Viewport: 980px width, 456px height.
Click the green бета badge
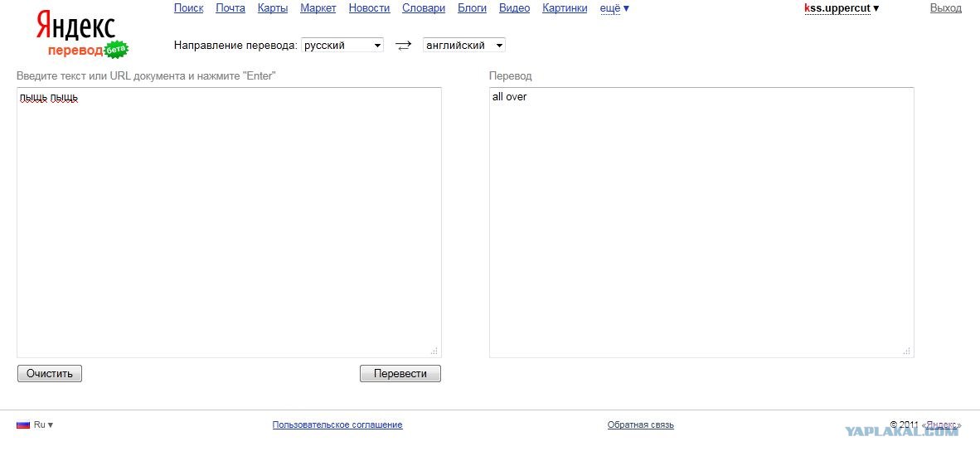[x=117, y=50]
